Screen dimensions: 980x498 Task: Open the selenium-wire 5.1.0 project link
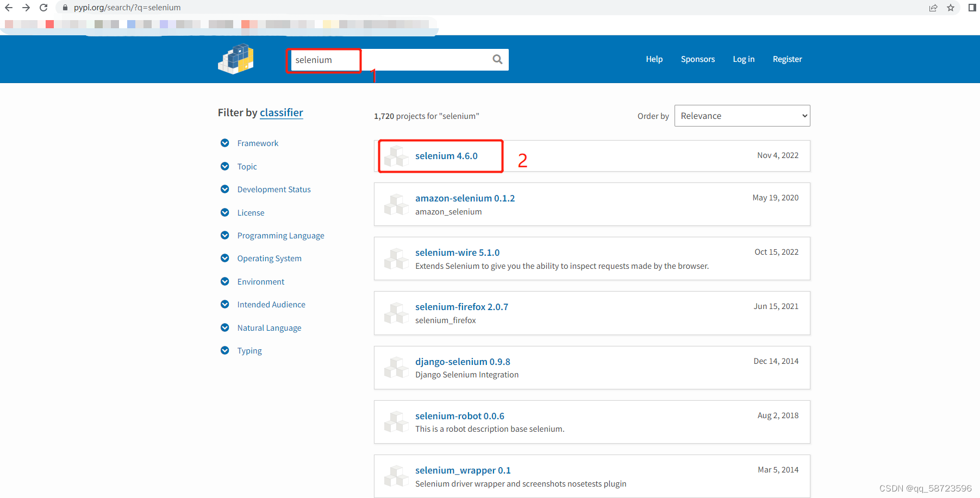(x=457, y=252)
